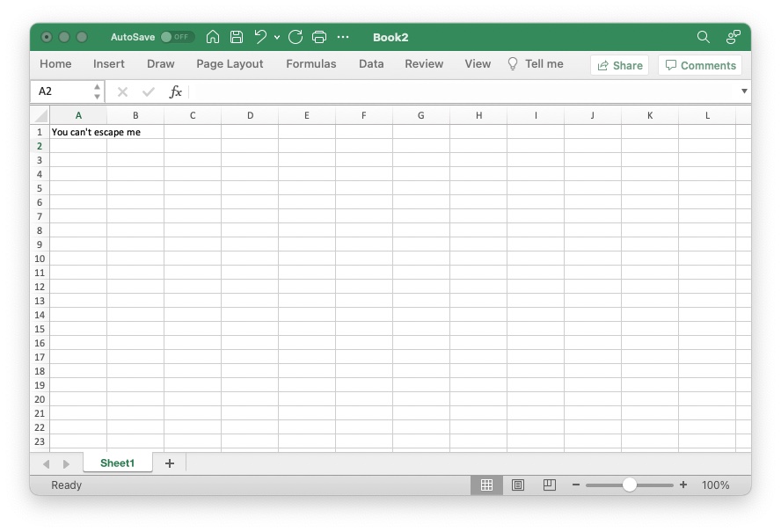Viewport: 781px width, 532px height.
Task: Click the Save icon in title bar
Action: pos(237,37)
